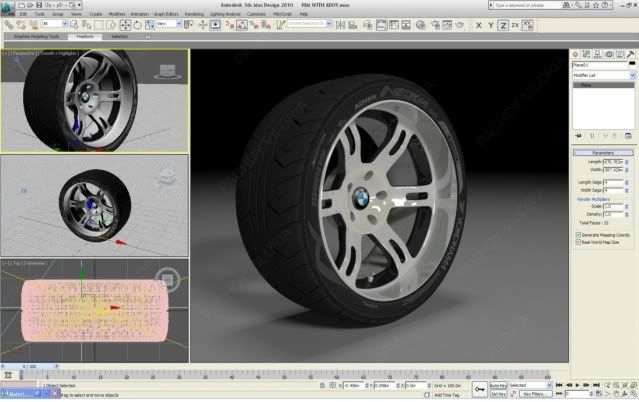639x402 pixels.
Task: Click the Go to End playback button
Action: (x=596, y=385)
